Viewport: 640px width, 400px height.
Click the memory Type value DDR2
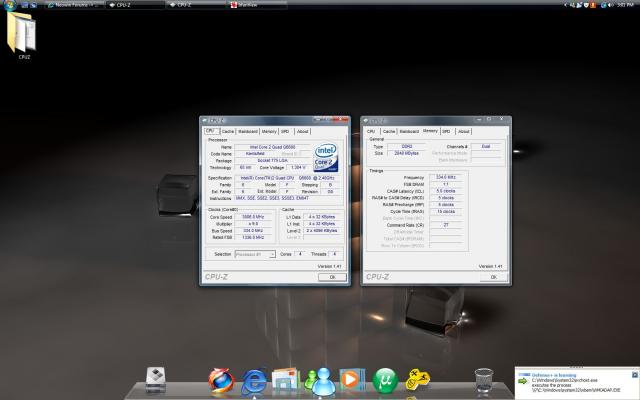pos(407,147)
